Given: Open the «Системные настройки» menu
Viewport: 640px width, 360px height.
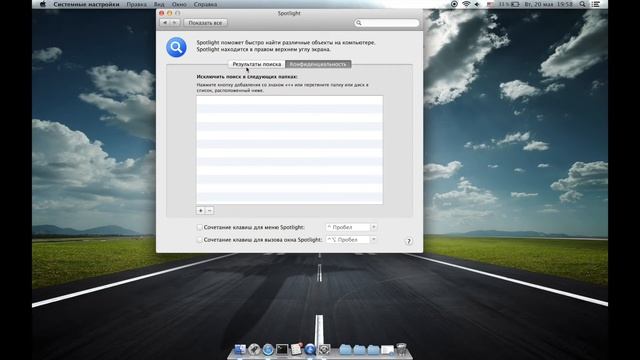Looking at the screenshot, I should tap(87, 4).
